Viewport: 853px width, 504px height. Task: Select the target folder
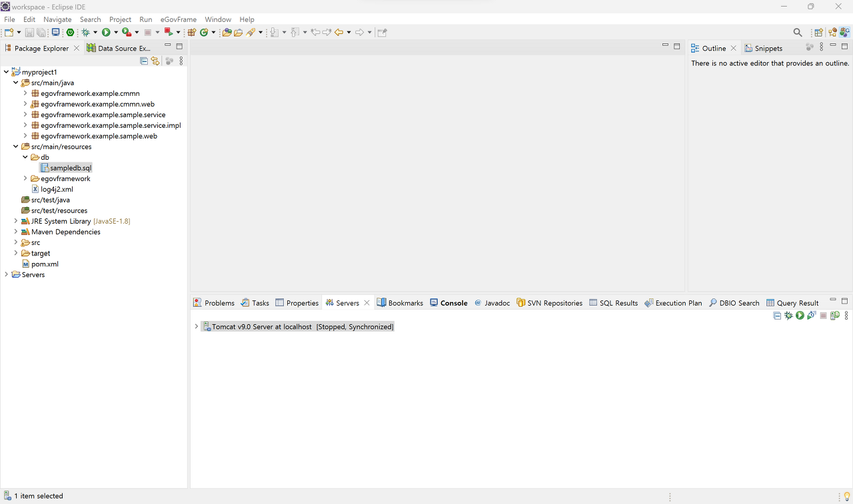click(x=35, y=253)
